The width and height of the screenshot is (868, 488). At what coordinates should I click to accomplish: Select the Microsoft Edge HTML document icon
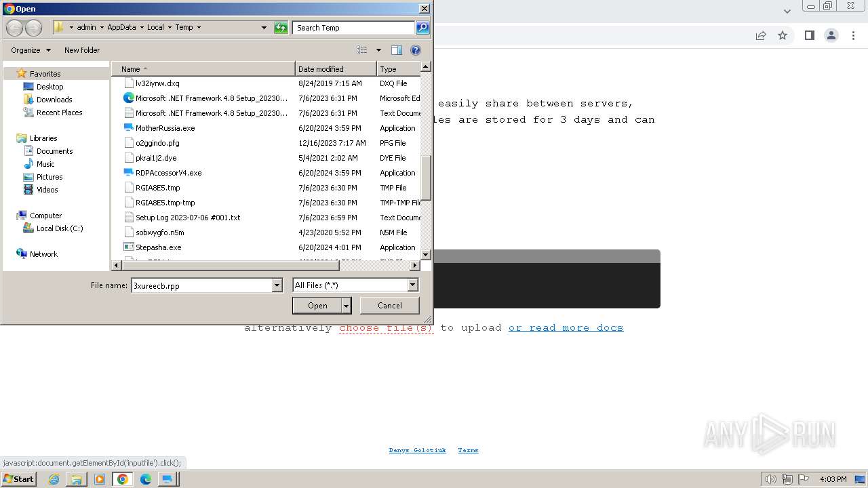point(129,98)
